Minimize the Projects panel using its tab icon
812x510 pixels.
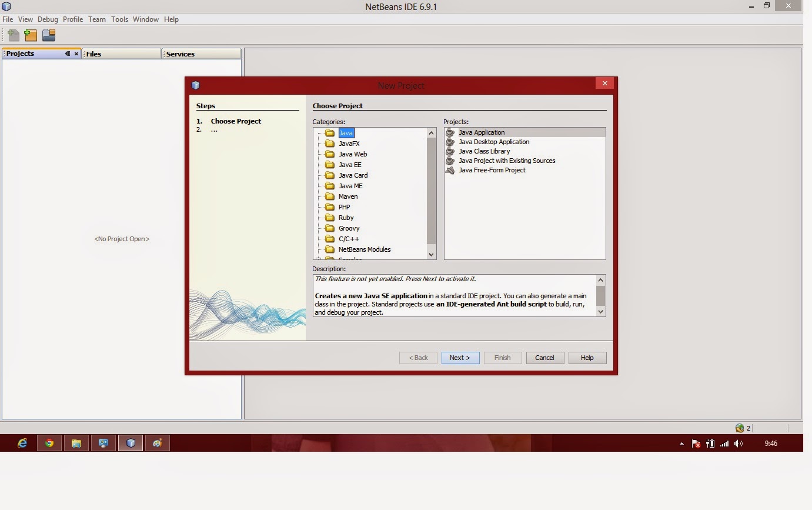coord(68,54)
